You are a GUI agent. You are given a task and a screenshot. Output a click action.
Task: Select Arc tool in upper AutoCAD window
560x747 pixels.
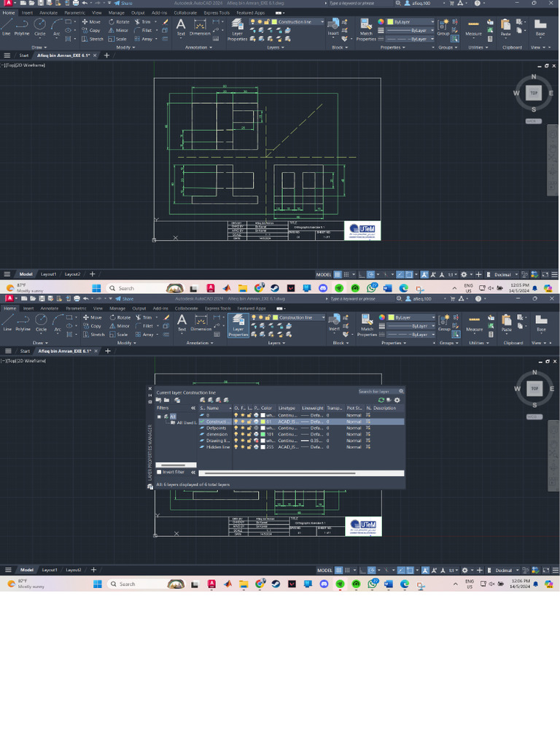point(57,27)
